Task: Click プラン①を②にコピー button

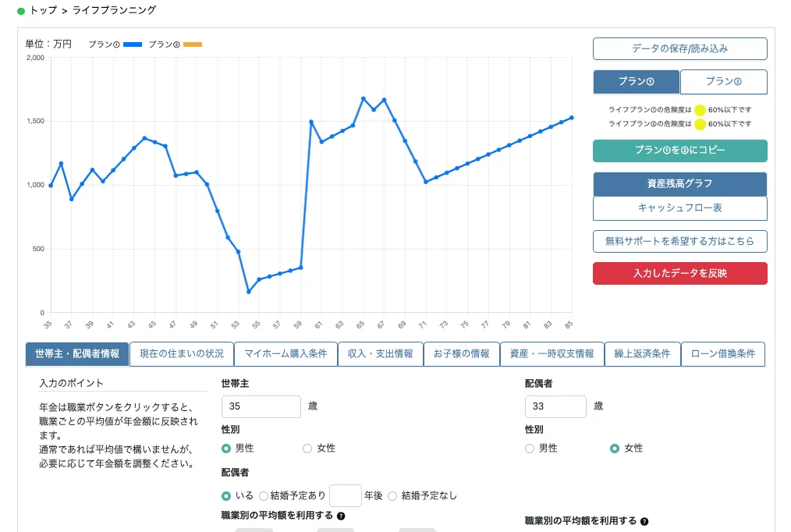Action: 680,151
